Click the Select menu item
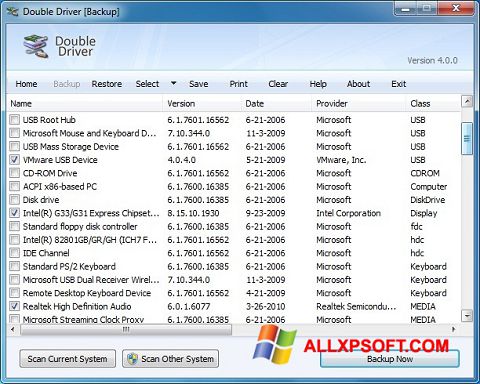 click(x=147, y=84)
